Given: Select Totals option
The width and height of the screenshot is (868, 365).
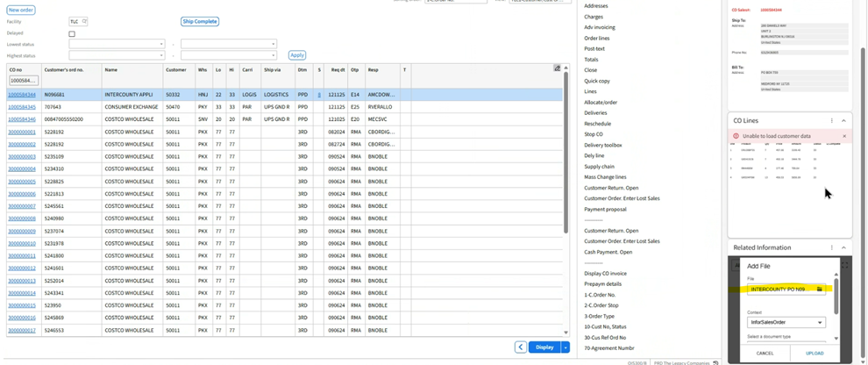Looking at the screenshot, I should [x=591, y=60].
